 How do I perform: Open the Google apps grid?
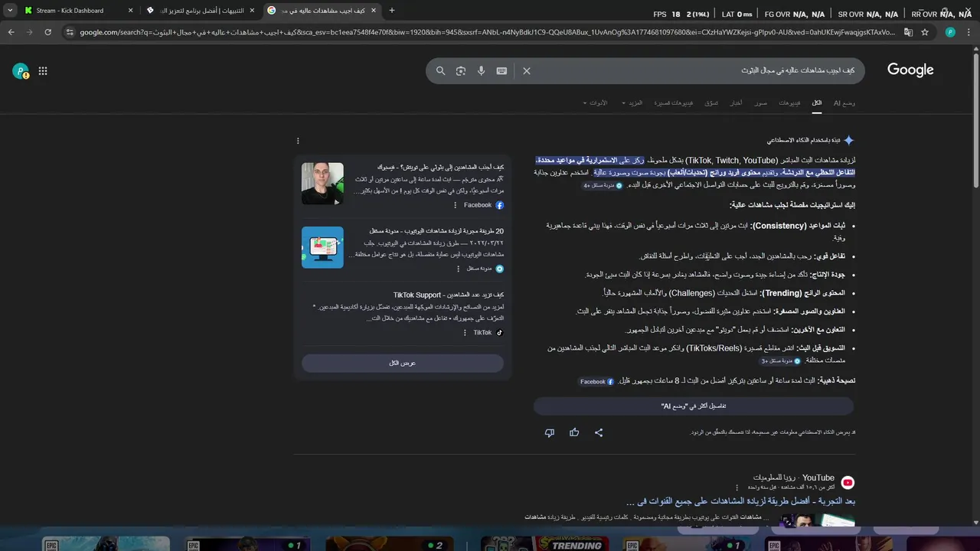click(x=43, y=71)
